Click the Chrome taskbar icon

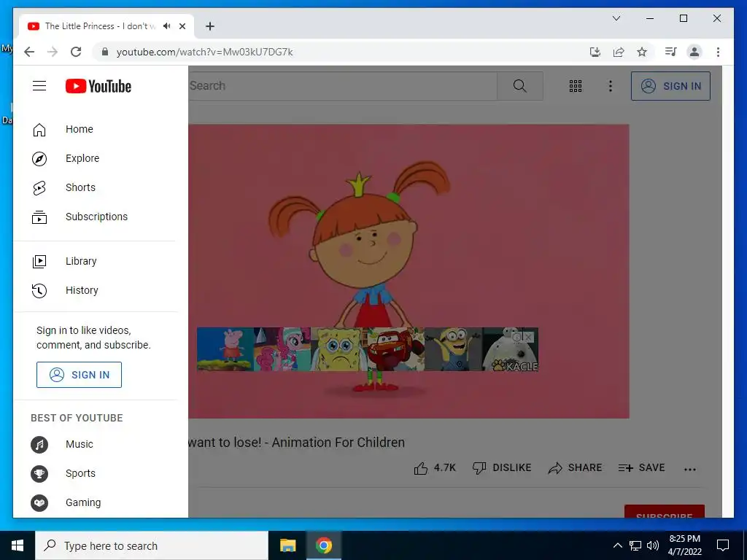323,545
